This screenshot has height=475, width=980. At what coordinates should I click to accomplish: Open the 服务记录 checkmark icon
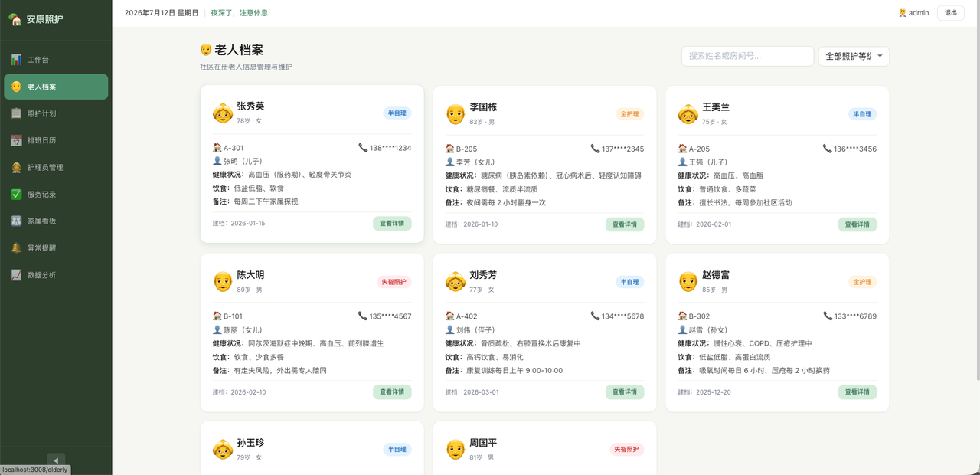(x=16, y=194)
